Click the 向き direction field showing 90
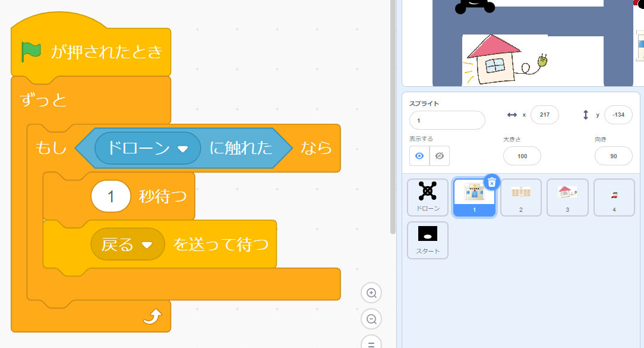 (x=613, y=156)
